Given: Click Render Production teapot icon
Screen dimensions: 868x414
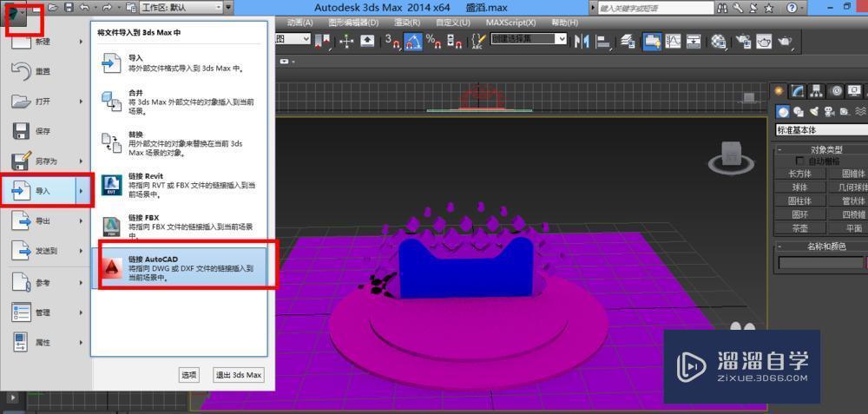Looking at the screenshot, I should pyautogui.click(x=785, y=41).
